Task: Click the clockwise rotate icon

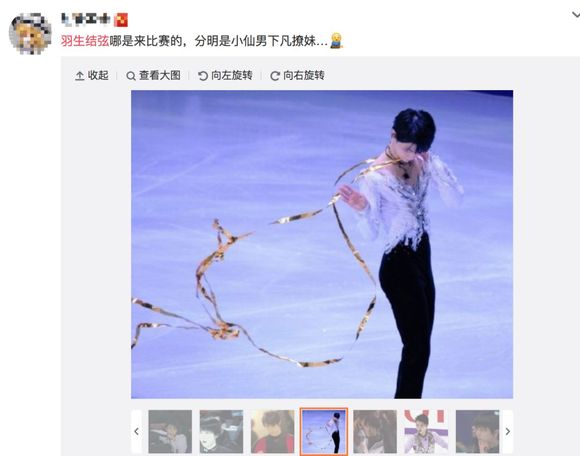Action: (274, 76)
